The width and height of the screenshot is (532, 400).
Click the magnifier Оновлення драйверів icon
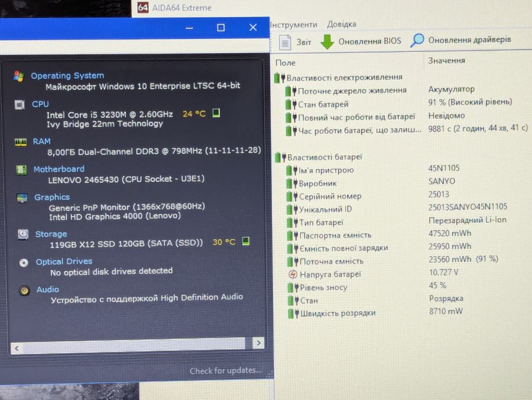click(417, 40)
